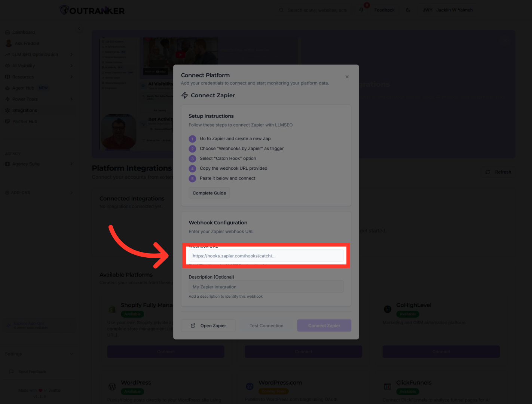Click the Outranker logo
Image resolution: width=532 pixels, height=404 pixels.
(x=92, y=10)
